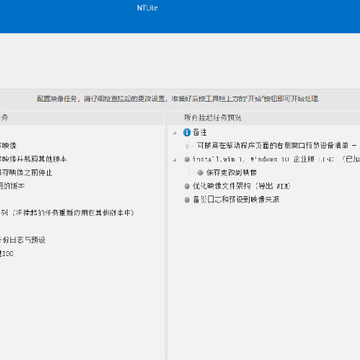Select 备份日志和预设到映像来源 entry
Viewport: 360px width, 360px height.
236,199
